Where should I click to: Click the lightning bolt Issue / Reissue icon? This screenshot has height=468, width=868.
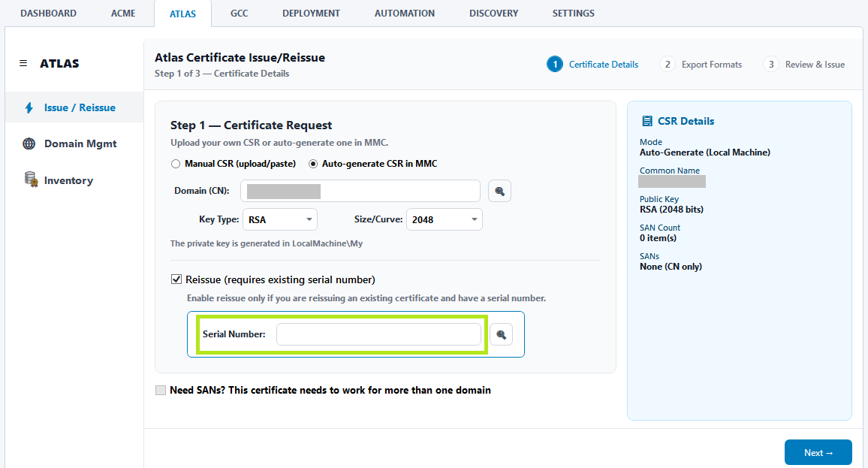29,107
